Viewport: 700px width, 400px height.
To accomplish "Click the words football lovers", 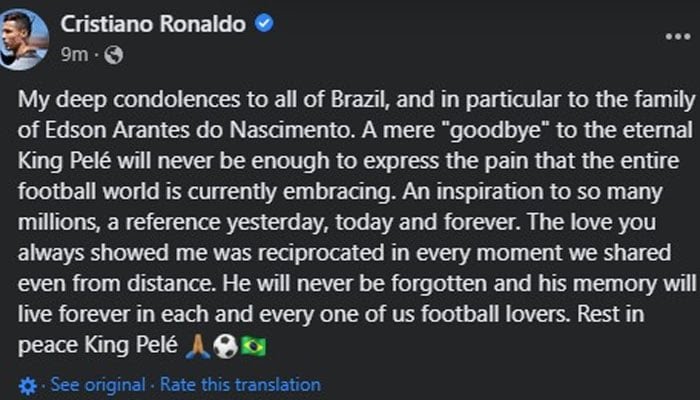I will point(496,314).
